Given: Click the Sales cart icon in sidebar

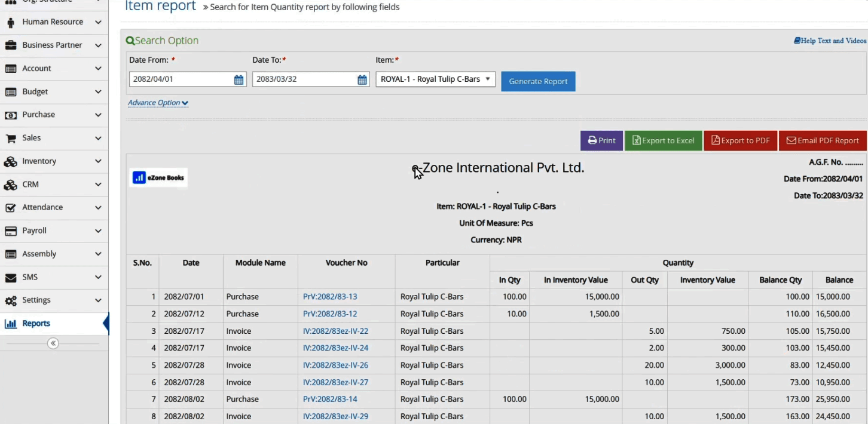Looking at the screenshot, I should [x=10, y=138].
